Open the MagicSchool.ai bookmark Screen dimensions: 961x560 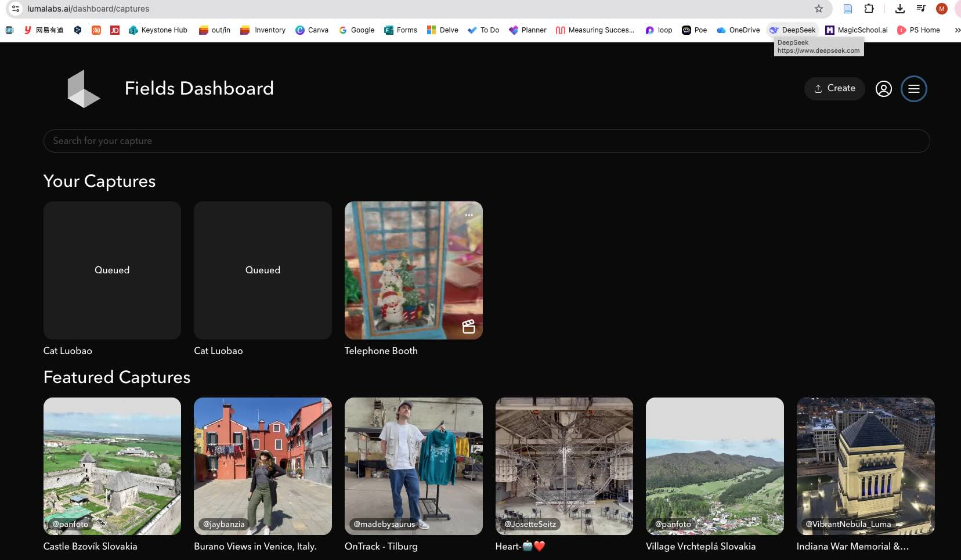pyautogui.click(x=857, y=30)
